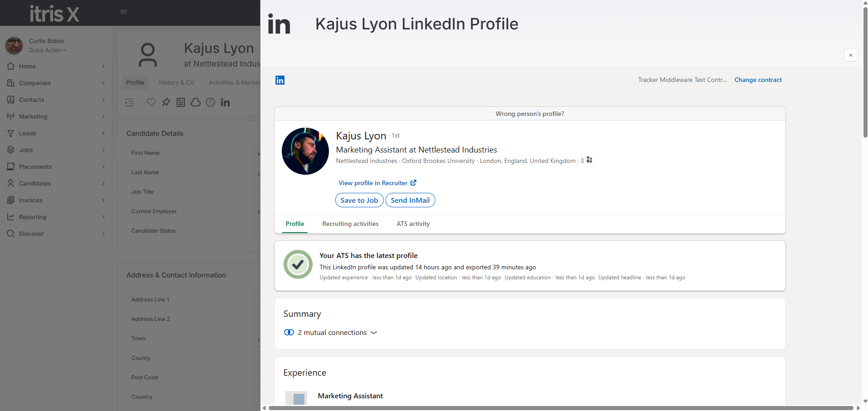Image resolution: width=868 pixels, height=411 pixels.
Task: Expand the Marketing menu chevron
Action: coord(103,117)
